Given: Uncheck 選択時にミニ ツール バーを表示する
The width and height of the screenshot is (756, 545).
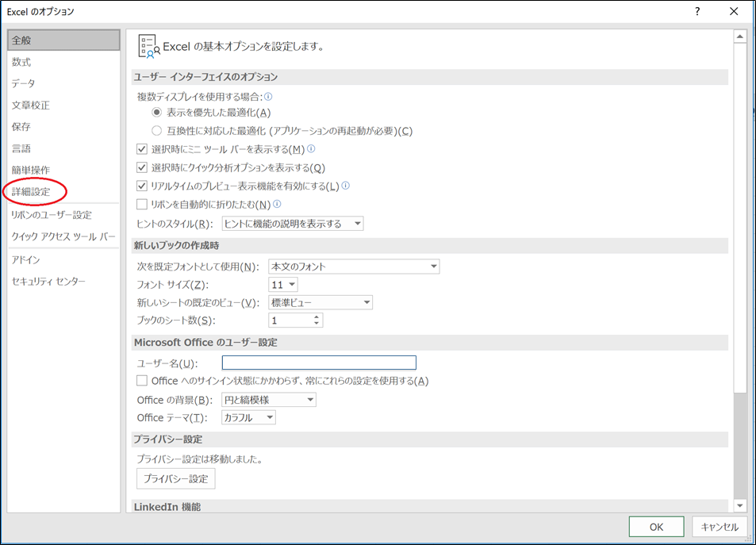Looking at the screenshot, I should coord(142,149).
